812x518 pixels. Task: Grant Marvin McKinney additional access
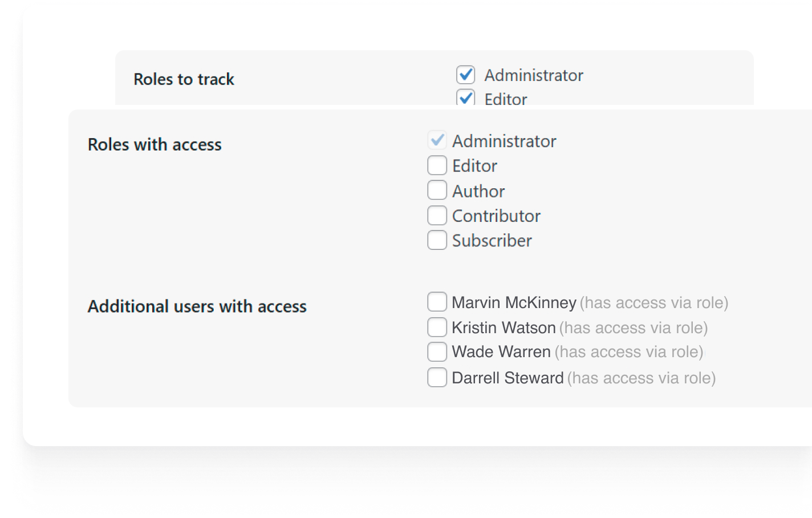(x=437, y=301)
